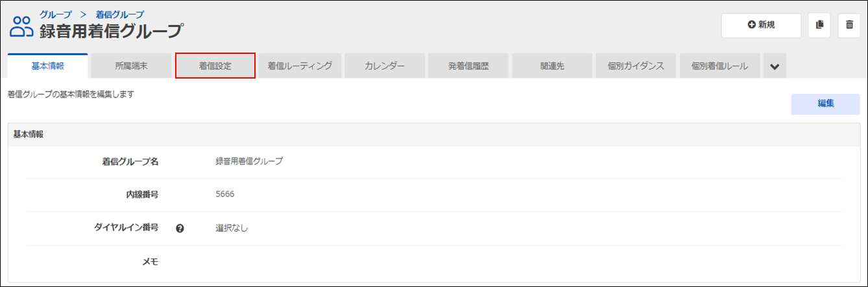Viewport: 868px width, 287px height.
Task: Expand more tabs with chevron arrow
Action: click(x=775, y=66)
